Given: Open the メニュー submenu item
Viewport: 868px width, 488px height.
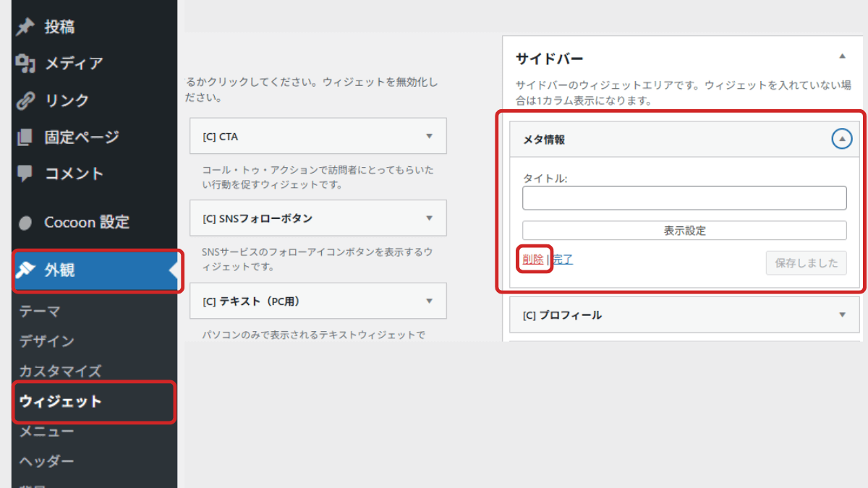Looking at the screenshot, I should click(46, 431).
